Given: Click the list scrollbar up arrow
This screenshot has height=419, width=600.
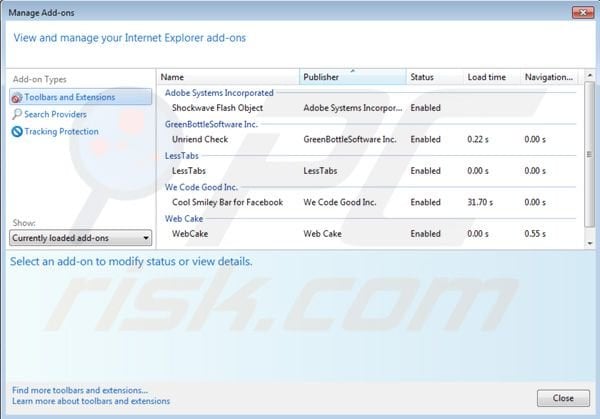Looking at the screenshot, I should [x=590, y=75].
